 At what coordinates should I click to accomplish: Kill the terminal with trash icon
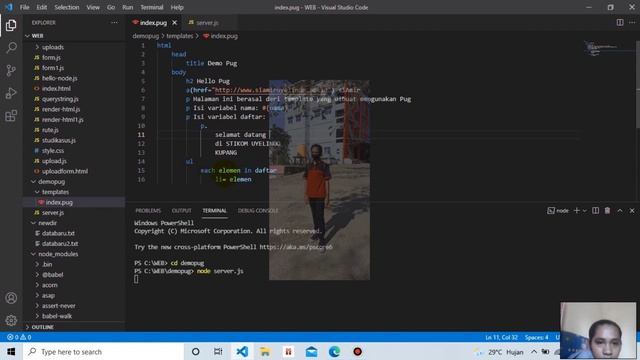pyautogui.click(x=607, y=210)
